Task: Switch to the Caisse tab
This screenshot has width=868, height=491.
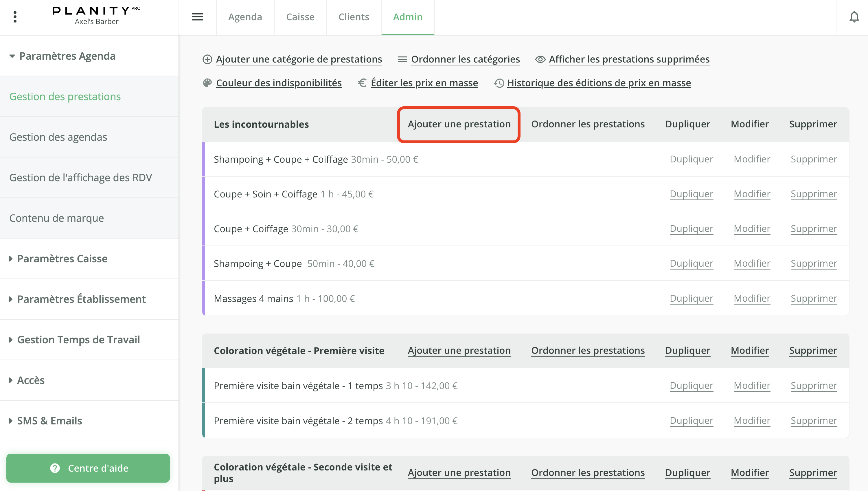Action: [x=300, y=17]
